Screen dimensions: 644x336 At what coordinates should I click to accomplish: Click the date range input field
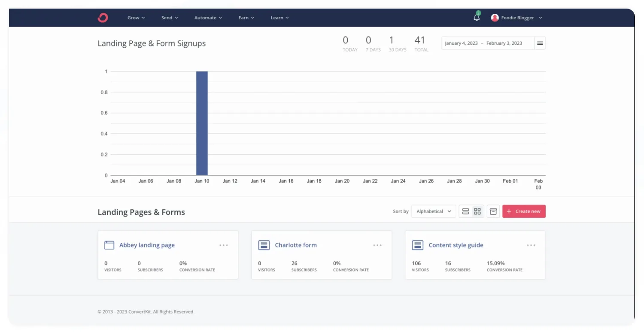(x=488, y=43)
